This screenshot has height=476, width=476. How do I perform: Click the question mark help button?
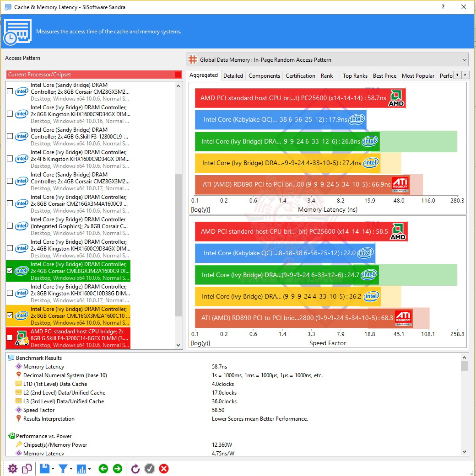click(443, 7)
